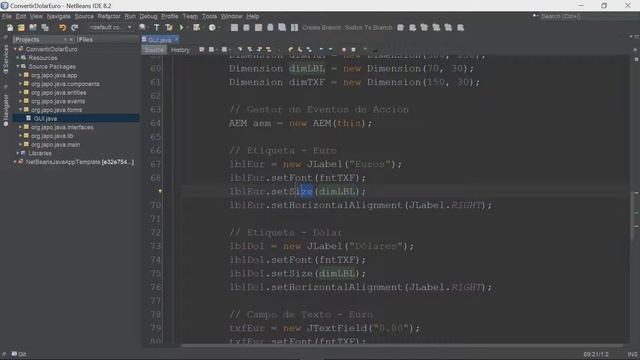This screenshot has height=360, width=640.
Task: Click the Debug Project toolbar icon
Action: [x=197, y=28]
